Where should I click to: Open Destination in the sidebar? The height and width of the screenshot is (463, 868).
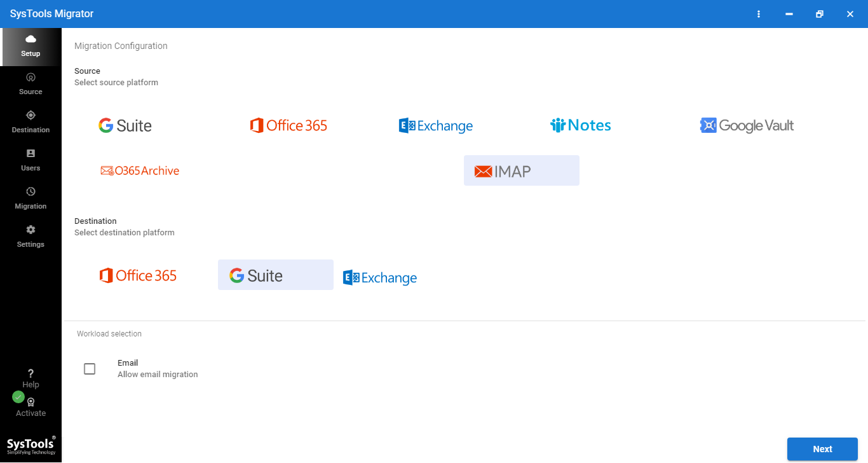point(31,123)
